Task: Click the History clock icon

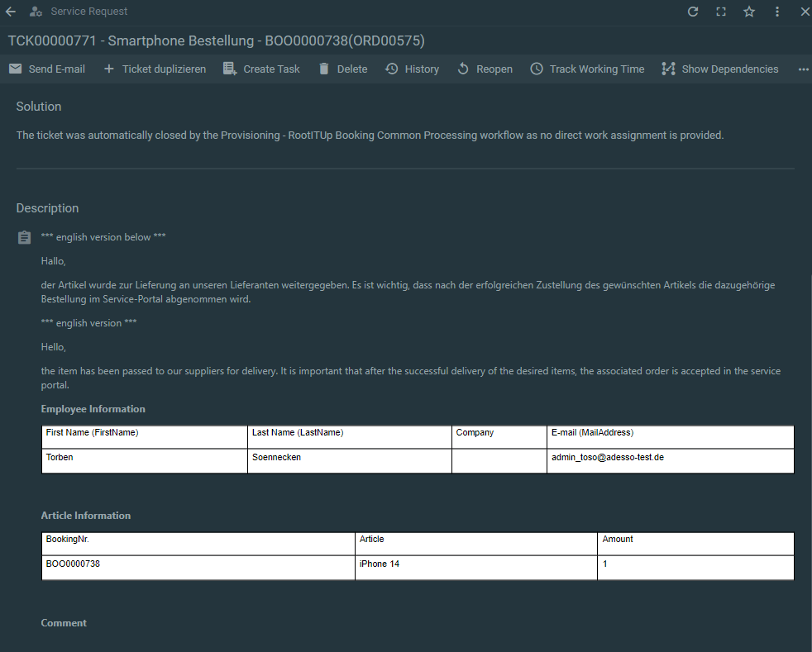Action: (391, 69)
